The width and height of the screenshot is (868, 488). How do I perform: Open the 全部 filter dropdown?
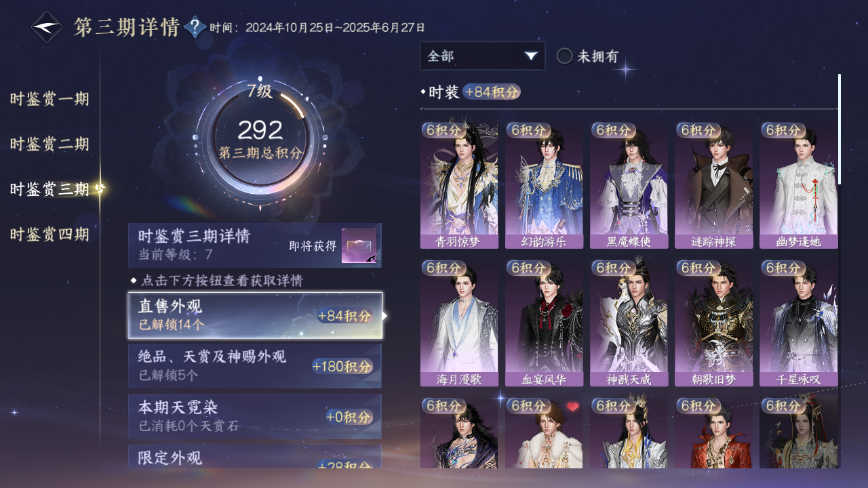tap(482, 56)
